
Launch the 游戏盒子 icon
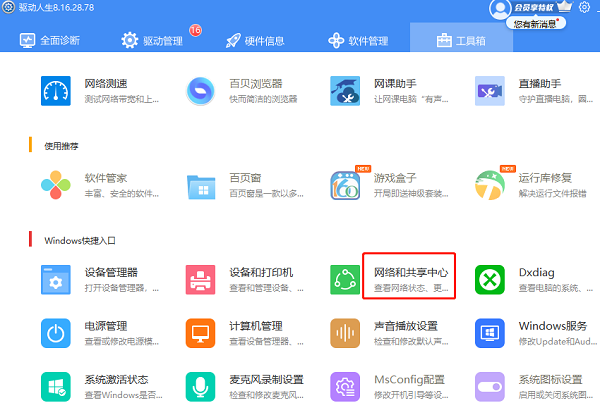click(x=345, y=186)
